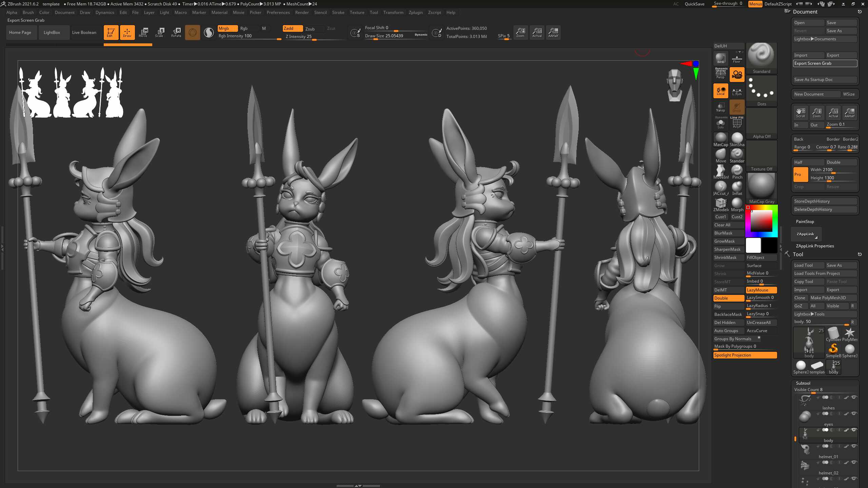
Task: Open MatCap Gray material picker
Action: 761,188
